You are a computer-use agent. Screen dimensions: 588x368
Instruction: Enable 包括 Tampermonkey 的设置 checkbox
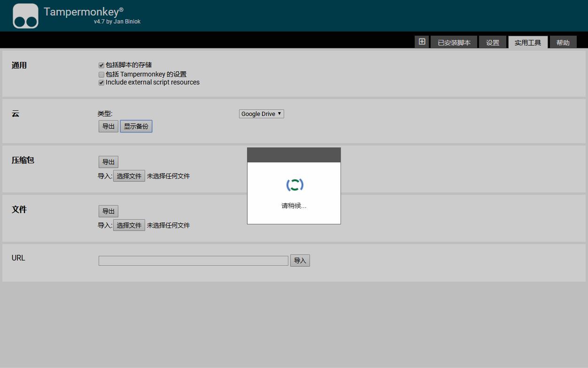click(x=101, y=75)
